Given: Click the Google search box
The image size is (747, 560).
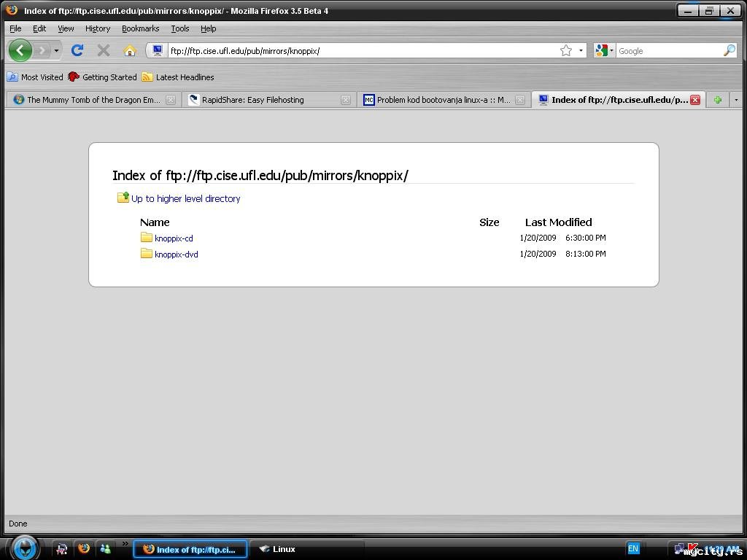Looking at the screenshot, I should pos(670,51).
